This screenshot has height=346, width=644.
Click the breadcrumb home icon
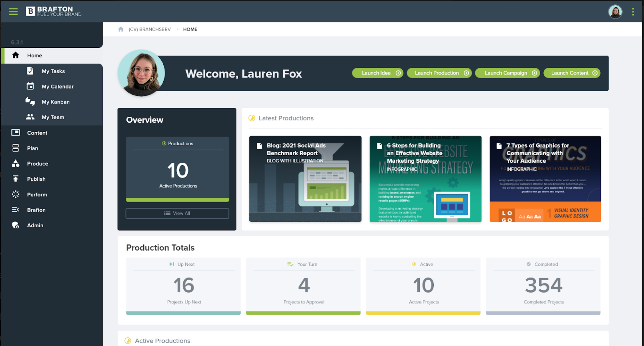tap(121, 29)
